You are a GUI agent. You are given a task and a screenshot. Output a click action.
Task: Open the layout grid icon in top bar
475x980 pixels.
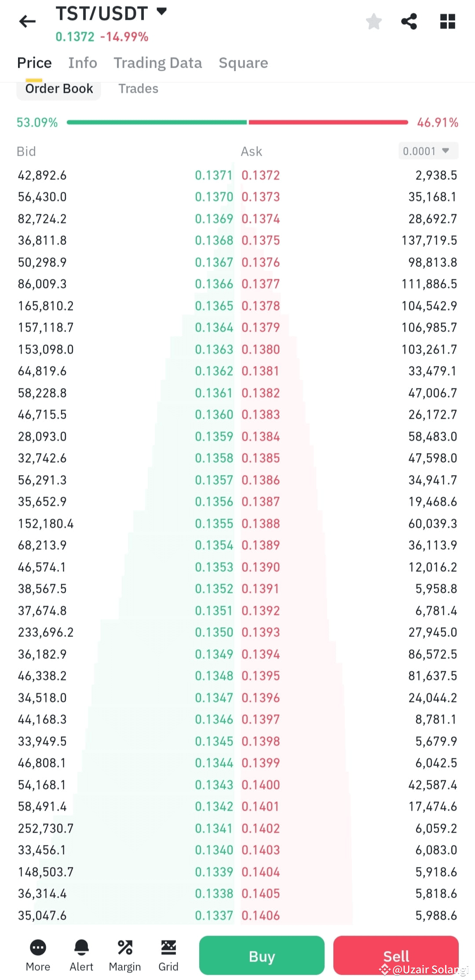[x=447, y=21]
